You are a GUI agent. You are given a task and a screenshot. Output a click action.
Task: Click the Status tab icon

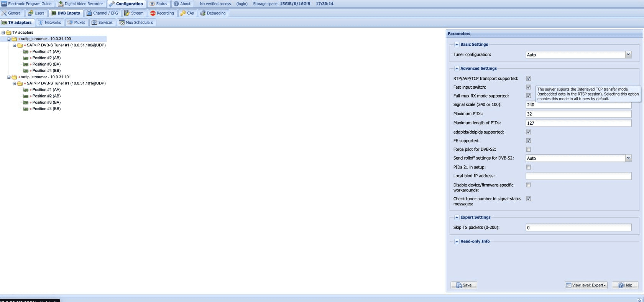[x=152, y=4]
